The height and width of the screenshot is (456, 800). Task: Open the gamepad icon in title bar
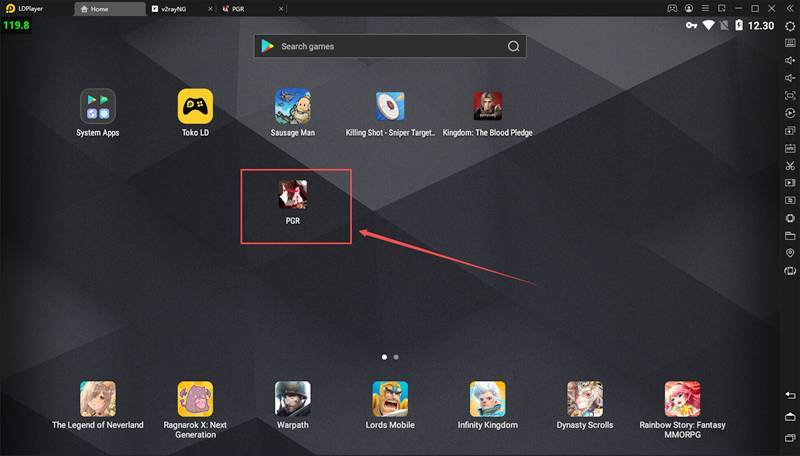coord(672,9)
